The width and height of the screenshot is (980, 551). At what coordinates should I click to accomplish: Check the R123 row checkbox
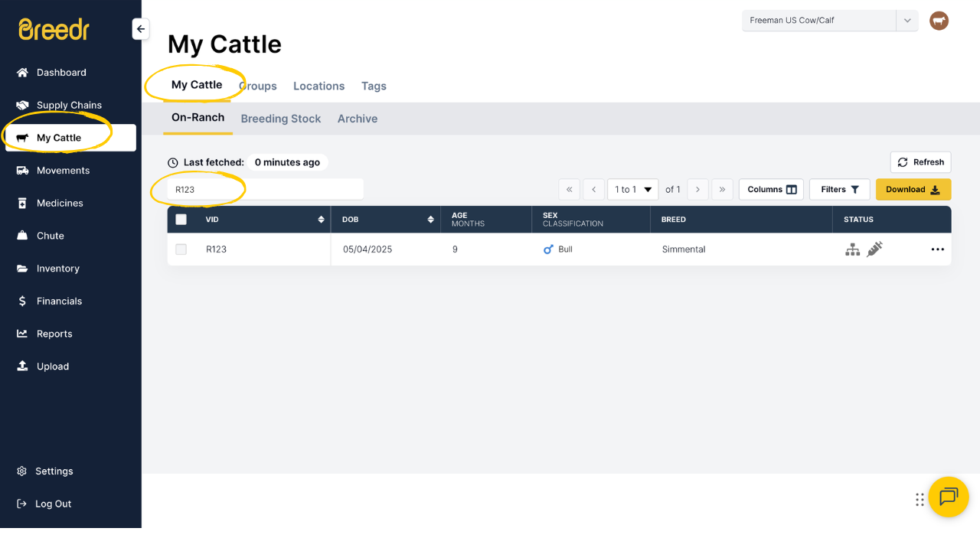point(181,249)
